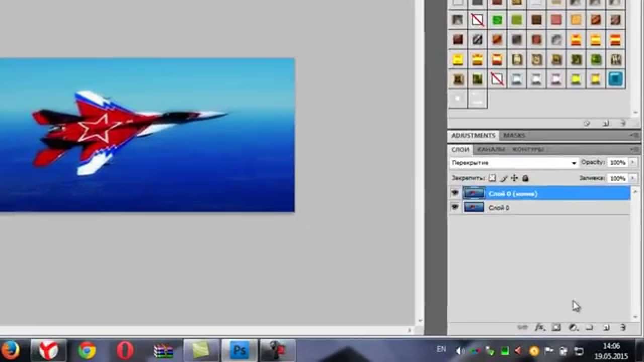
Task: Apply the olive green style swatch
Action: point(517,20)
